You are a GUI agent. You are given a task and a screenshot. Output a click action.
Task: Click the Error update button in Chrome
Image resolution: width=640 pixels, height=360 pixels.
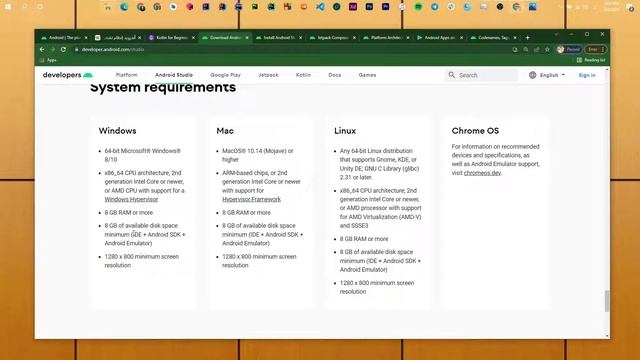click(x=596, y=49)
